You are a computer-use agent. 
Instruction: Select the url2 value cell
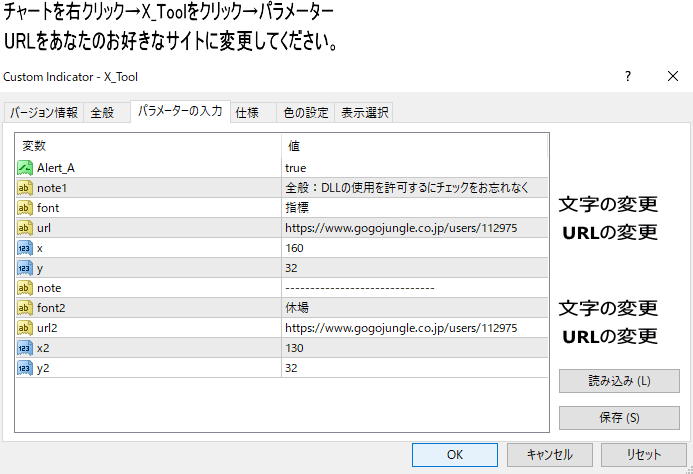pyautogui.click(x=414, y=328)
